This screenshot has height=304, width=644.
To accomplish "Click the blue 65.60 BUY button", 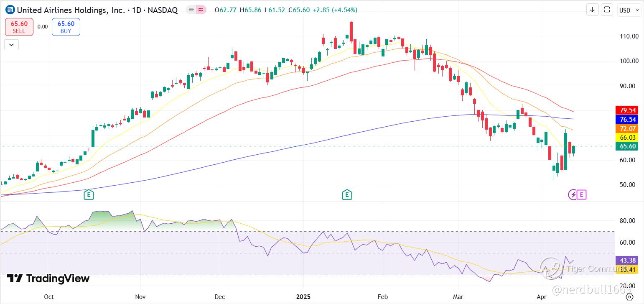I will [66, 27].
